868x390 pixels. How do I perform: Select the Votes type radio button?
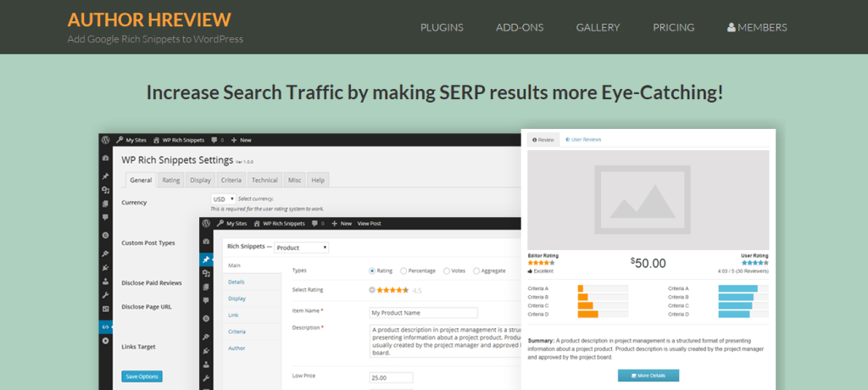point(446,271)
